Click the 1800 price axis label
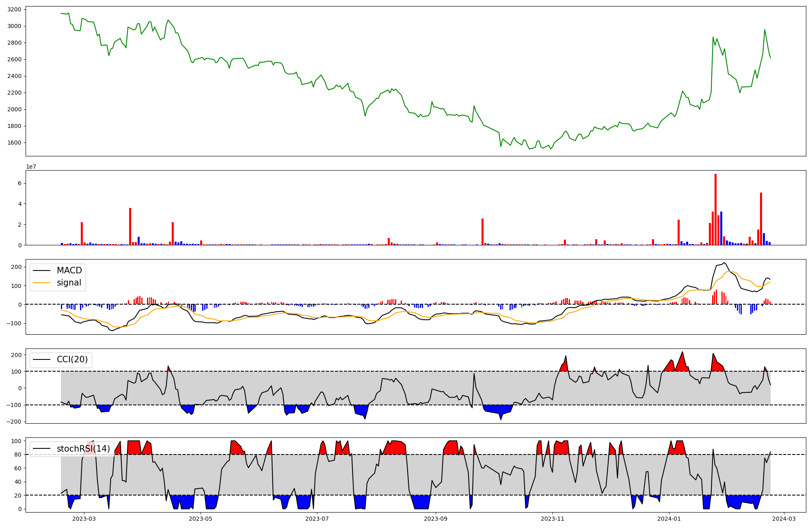 click(15, 126)
